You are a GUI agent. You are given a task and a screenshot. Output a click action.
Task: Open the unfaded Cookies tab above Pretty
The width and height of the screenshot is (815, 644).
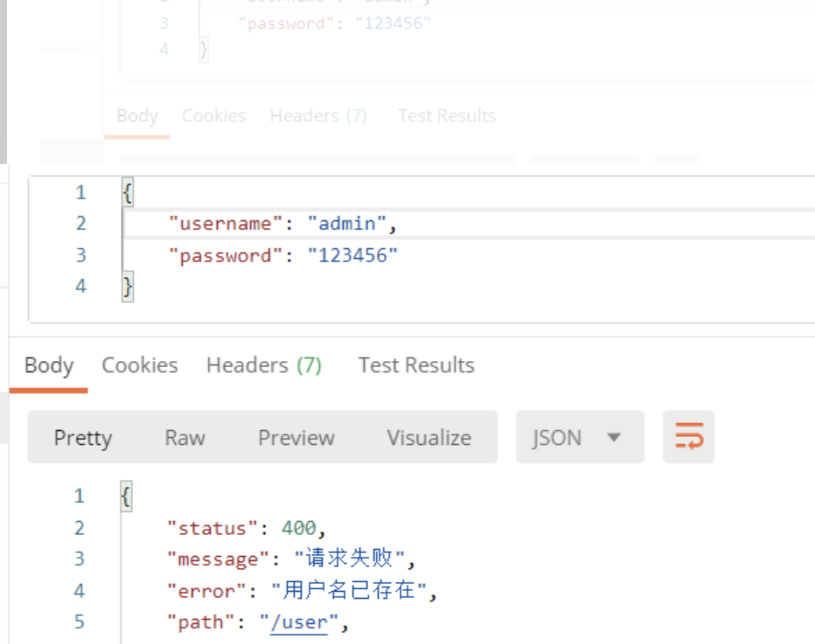coord(140,366)
